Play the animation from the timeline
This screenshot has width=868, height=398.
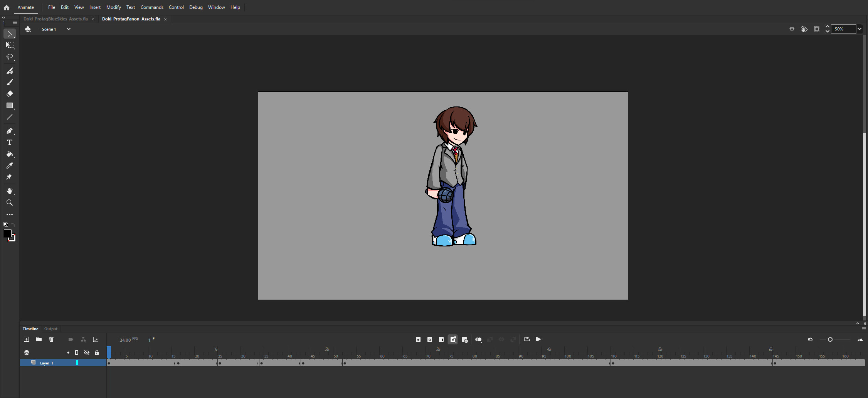point(538,339)
